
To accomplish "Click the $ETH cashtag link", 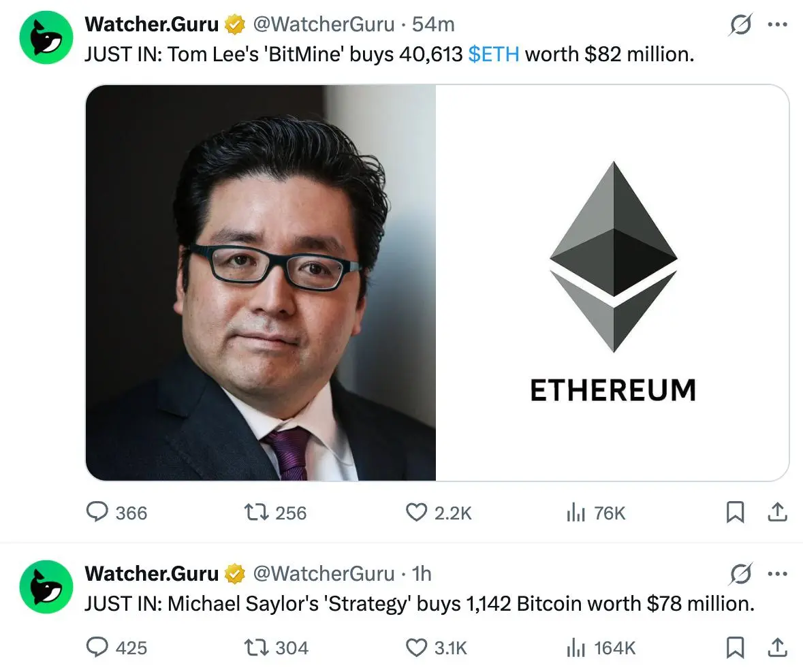I will coord(494,54).
